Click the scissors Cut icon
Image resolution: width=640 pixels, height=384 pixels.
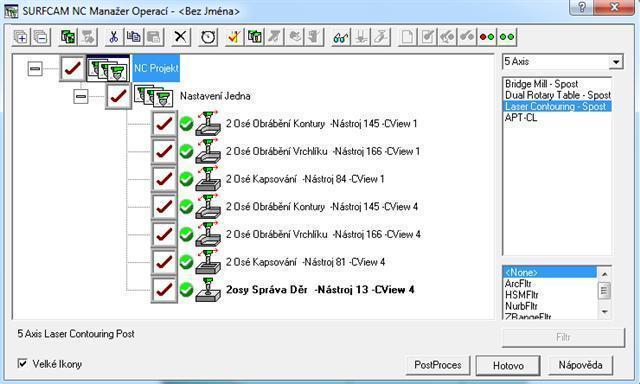click(x=113, y=37)
